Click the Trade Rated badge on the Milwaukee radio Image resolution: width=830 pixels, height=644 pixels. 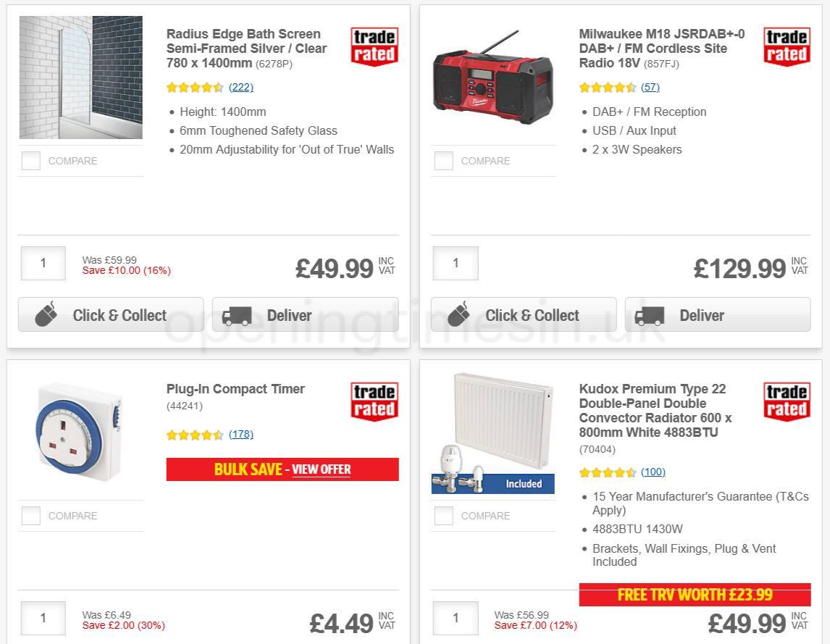(x=787, y=46)
